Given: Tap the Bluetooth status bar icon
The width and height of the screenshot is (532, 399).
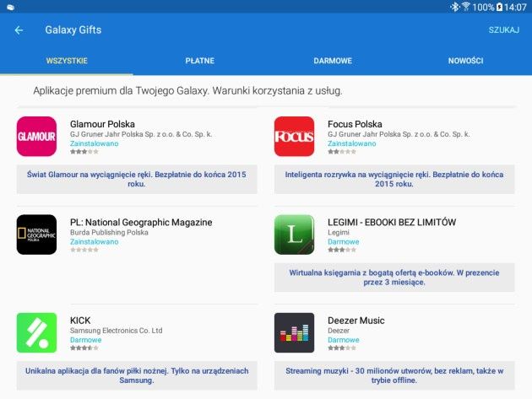Looking at the screenshot, I should (x=454, y=7).
